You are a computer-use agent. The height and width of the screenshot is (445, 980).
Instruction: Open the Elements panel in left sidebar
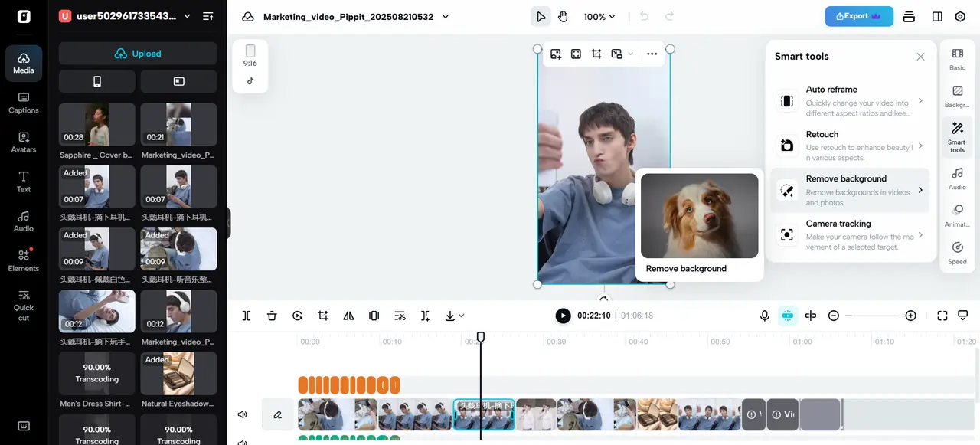click(24, 260)
